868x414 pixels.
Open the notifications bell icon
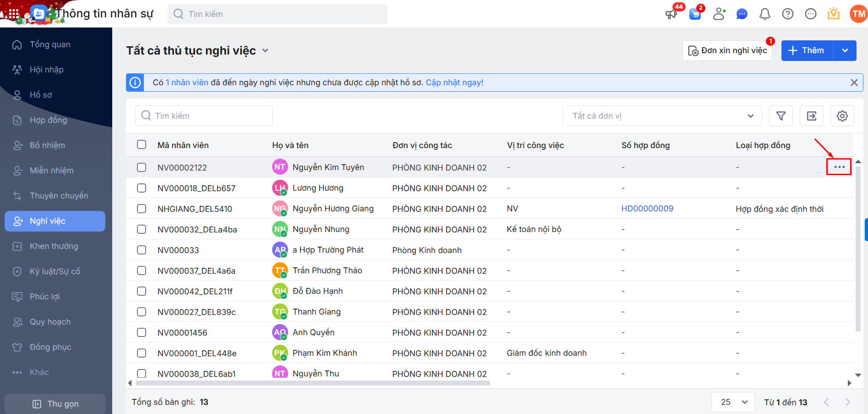pyautogui.click(x=764, y=14)
